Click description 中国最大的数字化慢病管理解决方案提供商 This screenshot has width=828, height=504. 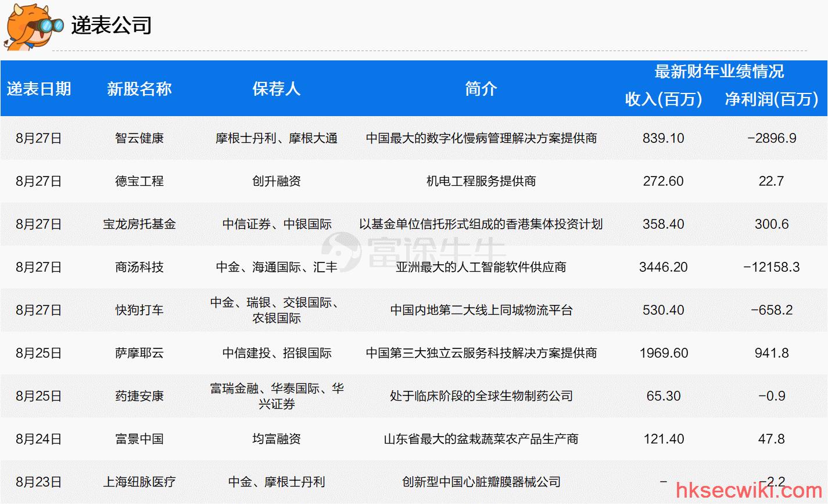(481, 138)
